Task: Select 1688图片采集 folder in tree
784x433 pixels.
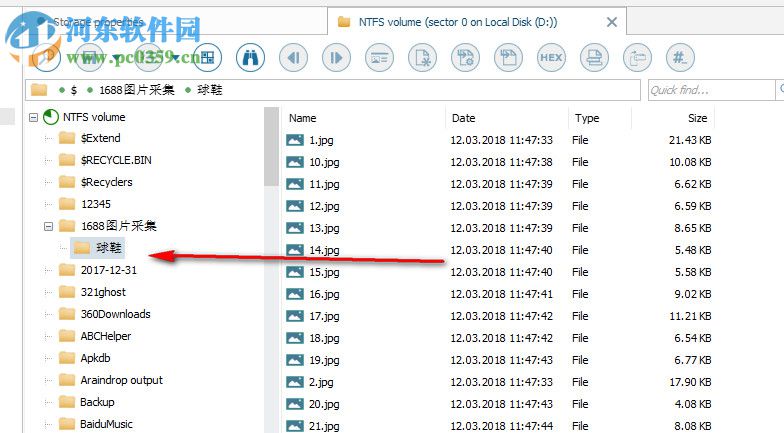Action: click(x=118, y=226)
